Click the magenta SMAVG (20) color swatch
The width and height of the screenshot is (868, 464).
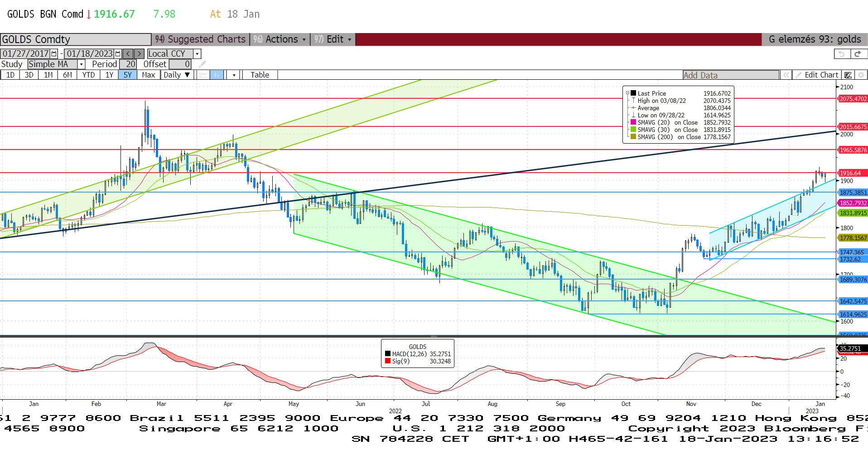point(633,122)
